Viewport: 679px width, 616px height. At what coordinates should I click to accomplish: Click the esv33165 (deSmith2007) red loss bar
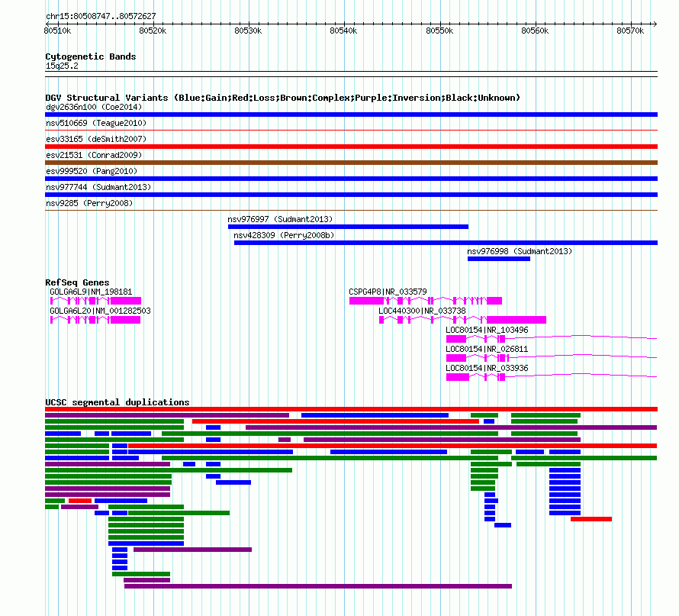351,147
